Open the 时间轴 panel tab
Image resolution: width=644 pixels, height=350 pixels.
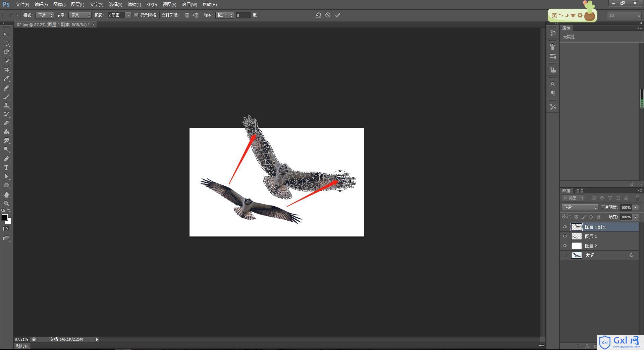[x=22, y=346]
